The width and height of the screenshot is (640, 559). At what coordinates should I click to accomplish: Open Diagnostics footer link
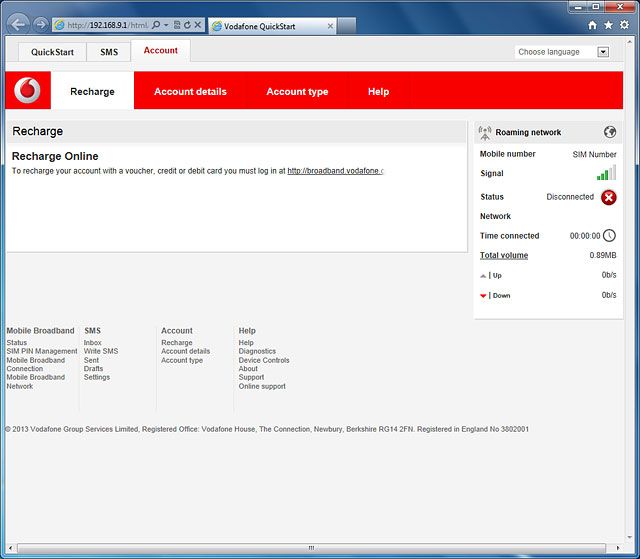(x=257, y=351)
